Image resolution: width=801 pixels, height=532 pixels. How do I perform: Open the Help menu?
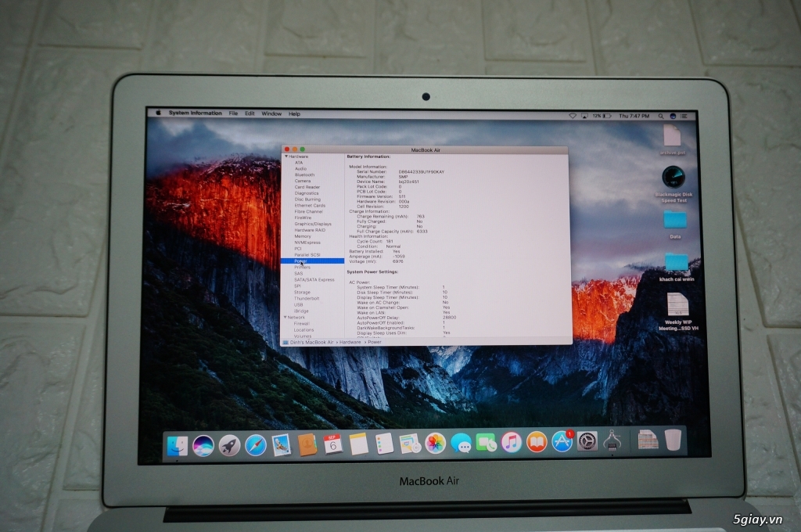pos(294,114)
